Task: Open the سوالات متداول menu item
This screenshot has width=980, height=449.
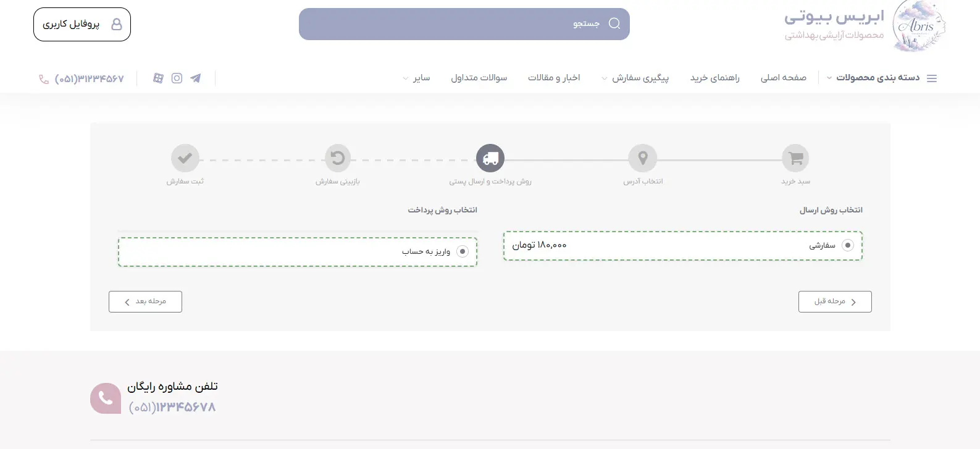Action: pos(479,78)
